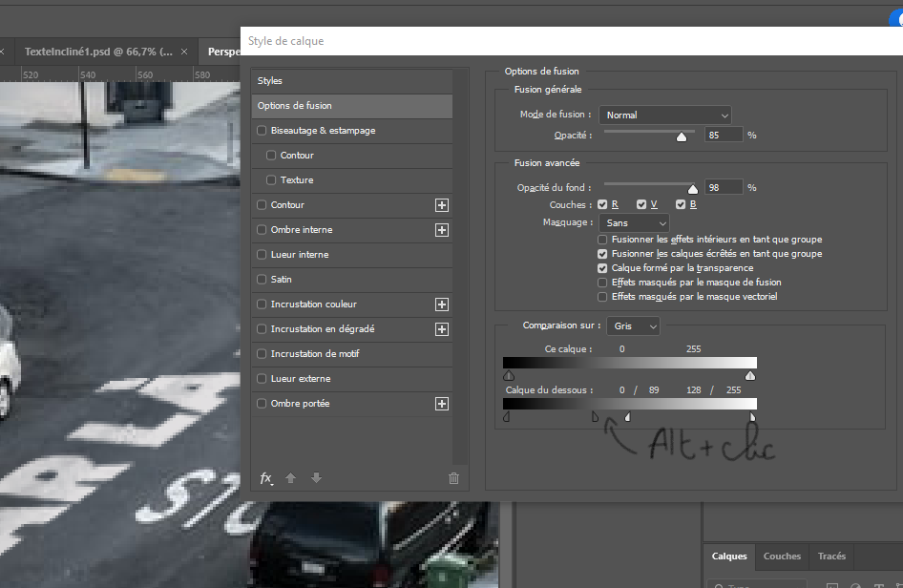This screenshot has width=903, height=588.
Task: Click the Opacité du fond value field
Action: 724,188
